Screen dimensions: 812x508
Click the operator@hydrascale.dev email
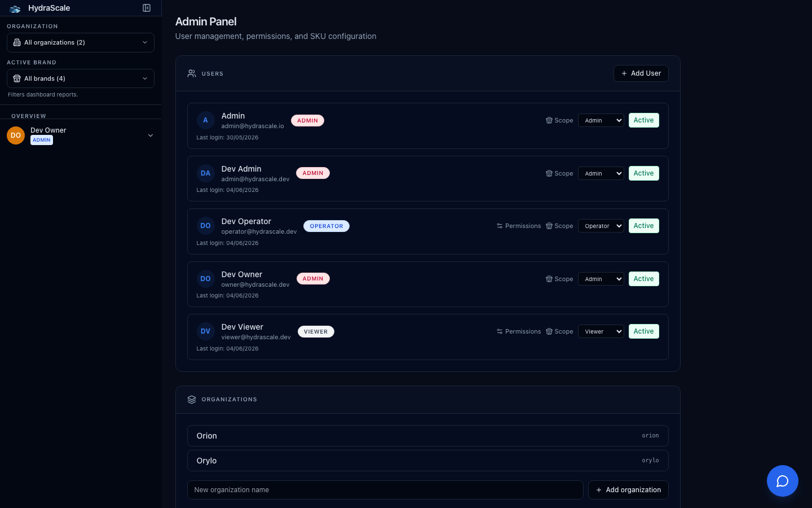(x=259, y=231)
